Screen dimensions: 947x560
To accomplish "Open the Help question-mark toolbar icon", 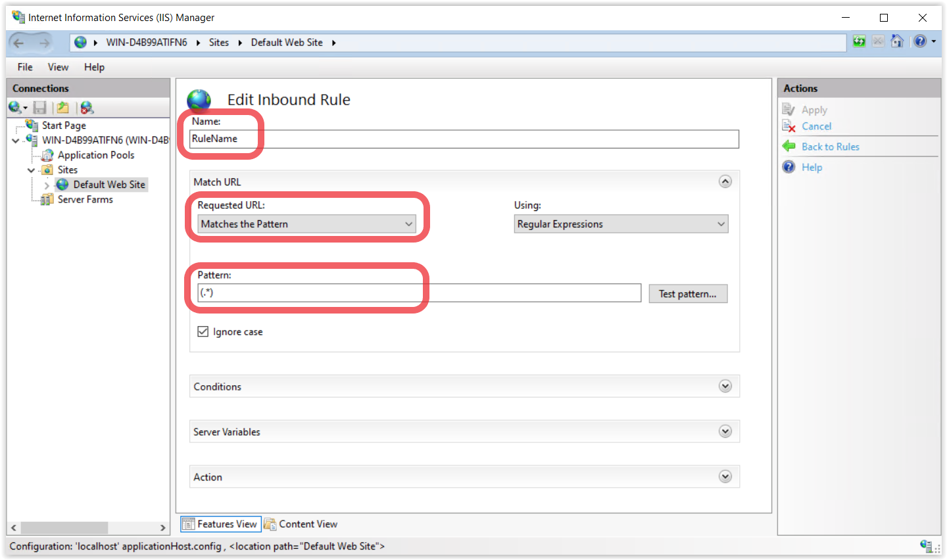I will [920, 41].
